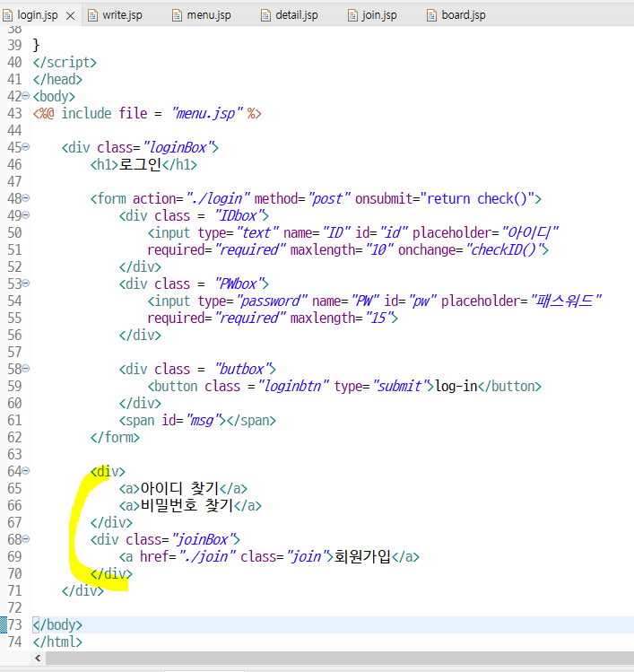This screenshot has width=634, height=672.
Task: Click the write.jsp file icon
Action: [92, 15]
